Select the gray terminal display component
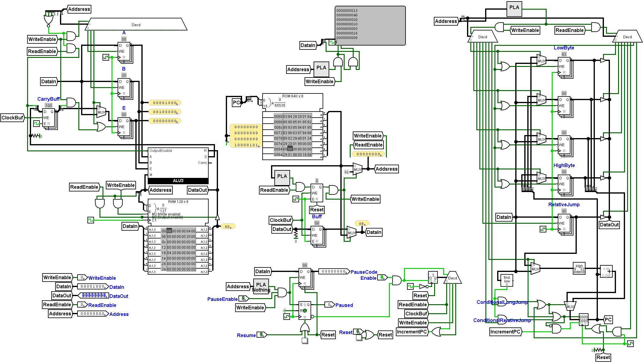This screenshot has height=363, width=644. click(370, 26)
